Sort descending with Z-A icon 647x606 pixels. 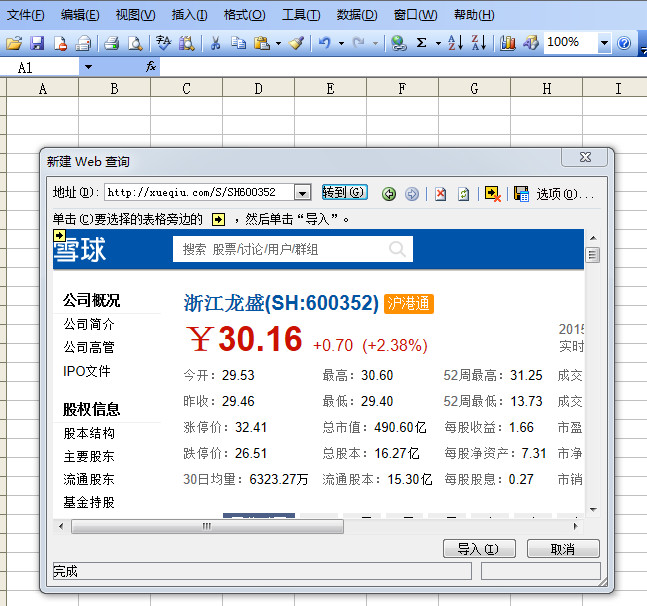pos(479,42)
